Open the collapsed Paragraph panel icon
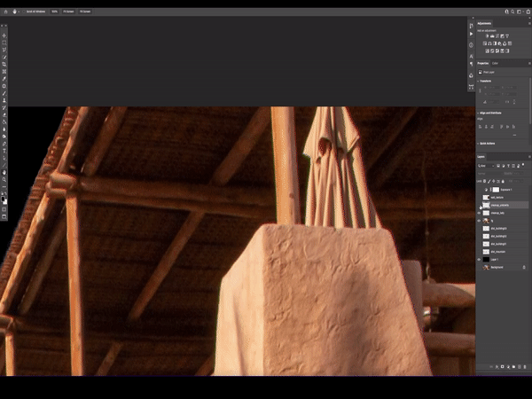Screen dimensions: 532x399 tap(471, 64)
